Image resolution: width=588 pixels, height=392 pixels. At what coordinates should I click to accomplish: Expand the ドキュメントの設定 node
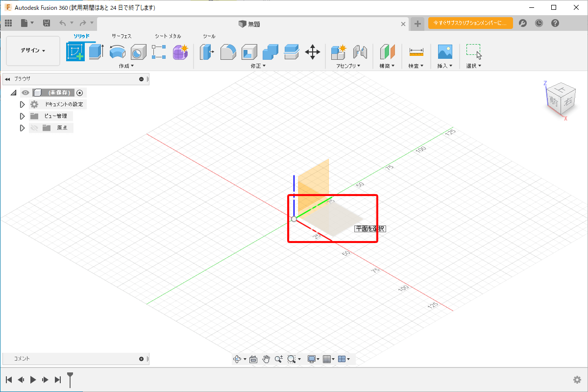[x=22, y=104]
